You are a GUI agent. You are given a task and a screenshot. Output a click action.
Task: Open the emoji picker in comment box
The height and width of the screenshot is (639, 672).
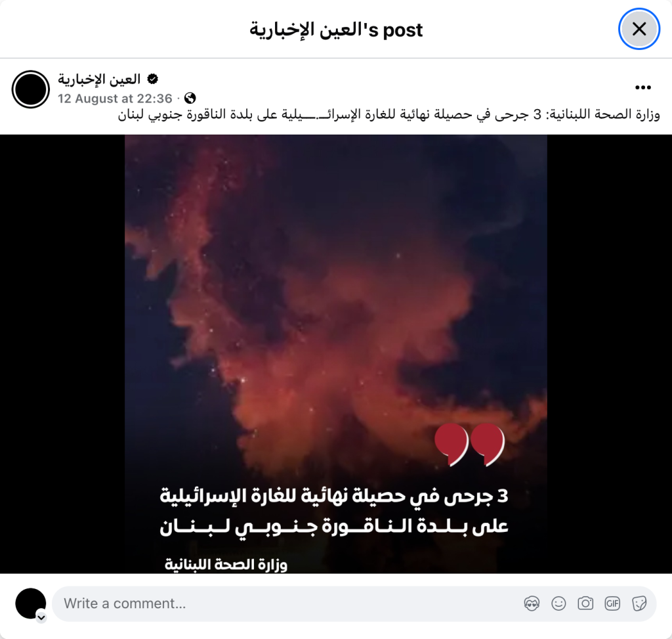coord(558,604)
